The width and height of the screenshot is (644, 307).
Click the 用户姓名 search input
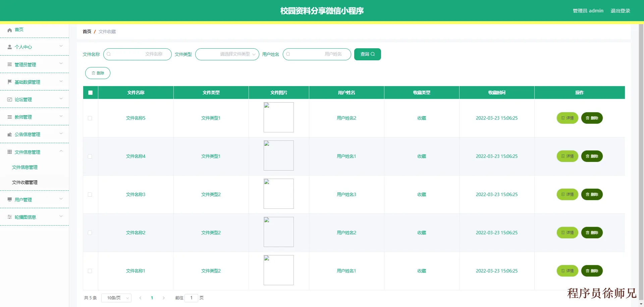pyautogui.click(x=317, y=54)
